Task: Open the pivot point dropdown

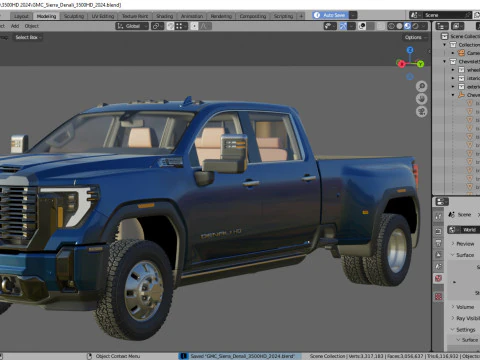Action: [157, 26]
